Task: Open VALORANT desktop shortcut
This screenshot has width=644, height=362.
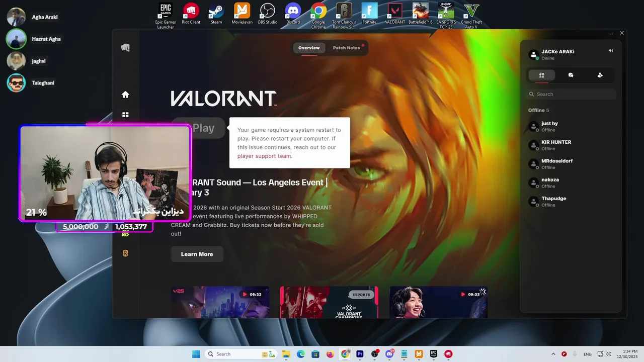Action: click(395, 14)
